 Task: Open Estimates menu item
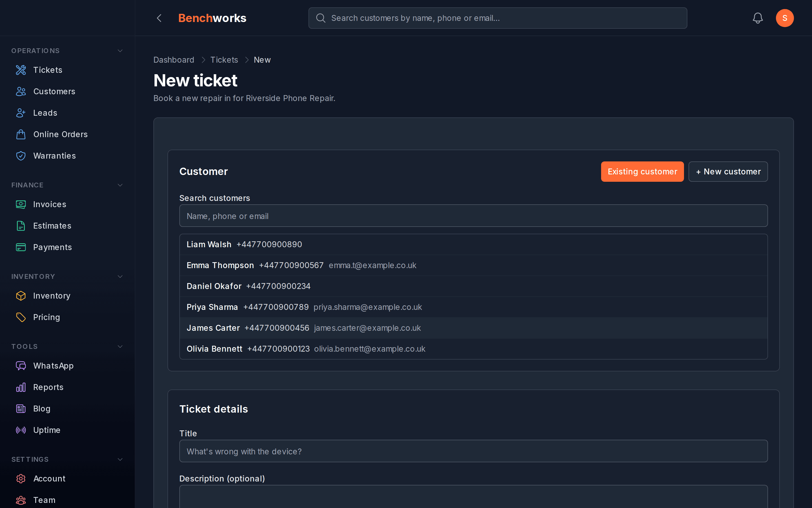(x=67, y=226)
